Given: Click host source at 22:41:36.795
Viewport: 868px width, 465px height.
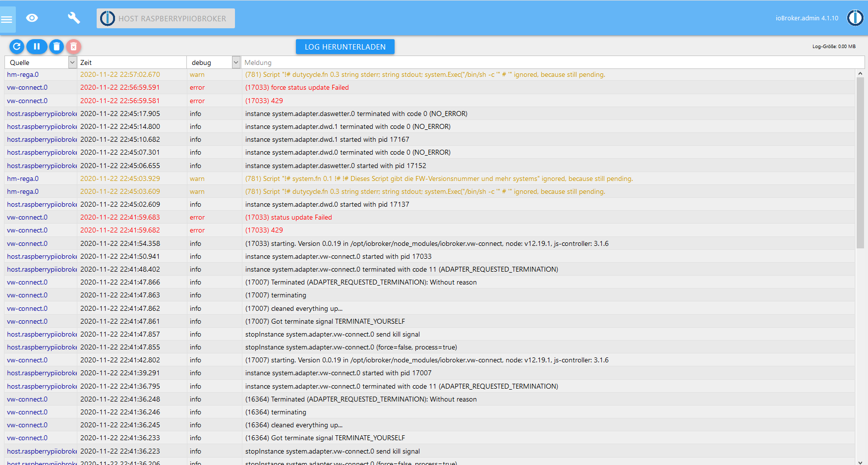Looking at the screenshot, I should pos(42,386).
